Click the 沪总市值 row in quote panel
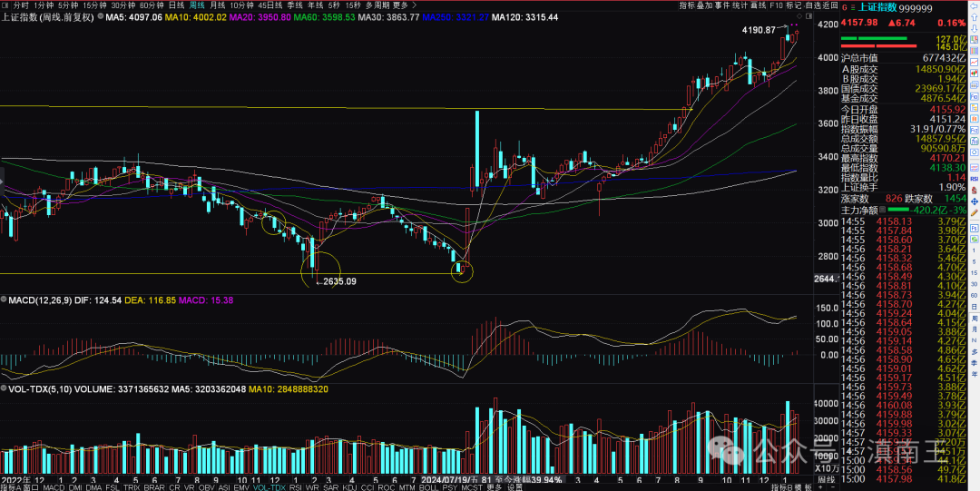980x491 pixels. (x=903, y=57)
